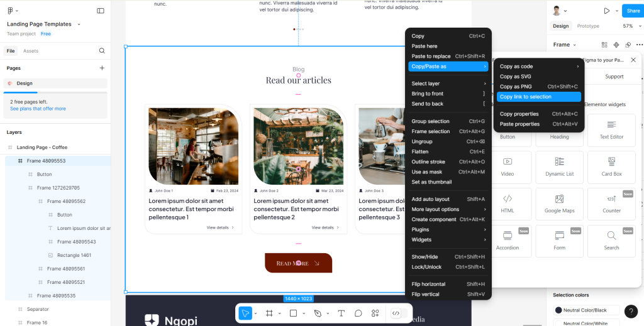Switch to the Assets tab

pyautogui.click(x=31, y=51)
